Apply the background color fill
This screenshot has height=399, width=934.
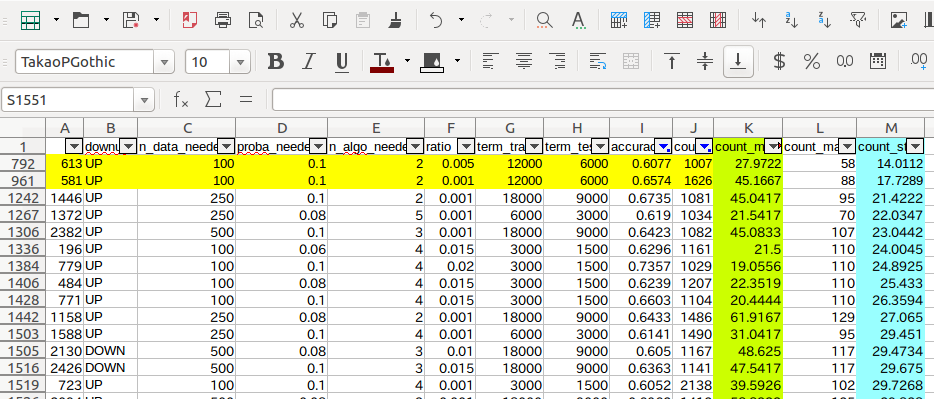tap(432, 61)
